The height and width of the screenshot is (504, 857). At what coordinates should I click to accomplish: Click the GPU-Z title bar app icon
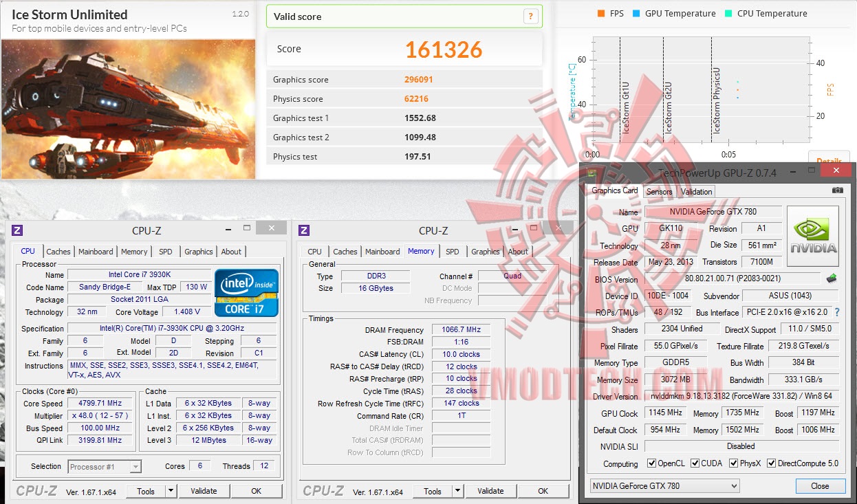pyautogui.click(x=592, y=173)
